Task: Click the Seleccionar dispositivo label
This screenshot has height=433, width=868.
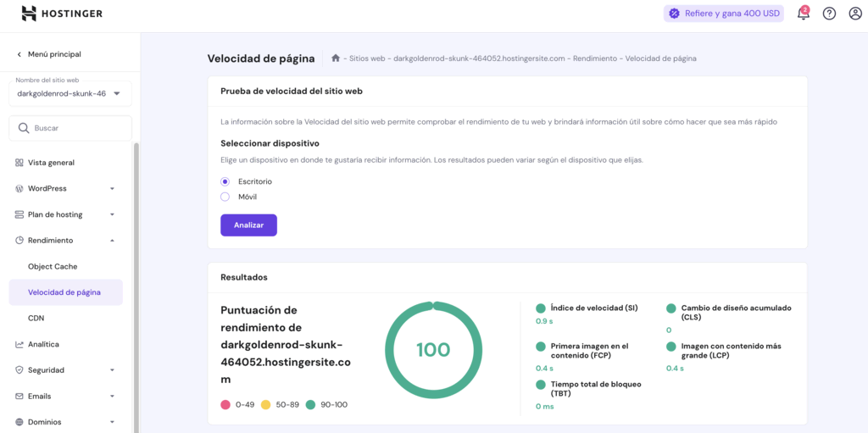Action: coord(270,143)
